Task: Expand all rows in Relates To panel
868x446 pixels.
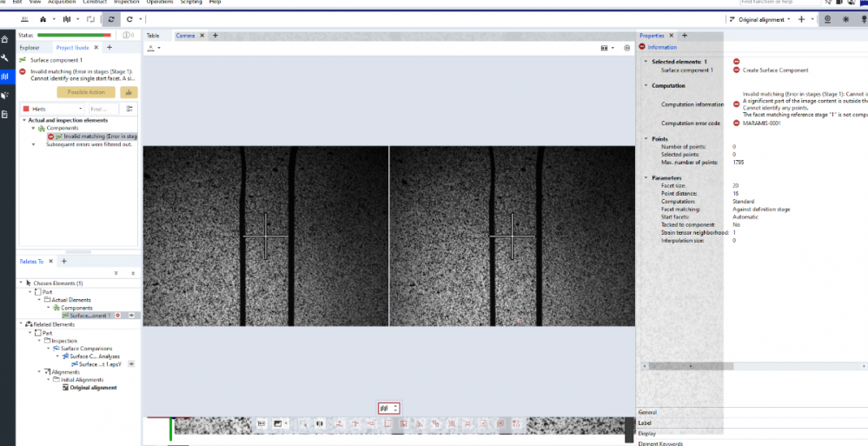Action: 116,273
